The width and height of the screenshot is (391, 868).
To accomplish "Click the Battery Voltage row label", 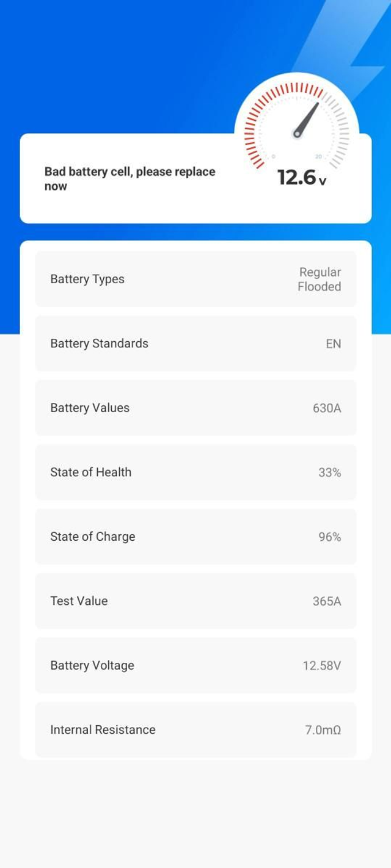I will pyautogui.click(x=92, y=665).
